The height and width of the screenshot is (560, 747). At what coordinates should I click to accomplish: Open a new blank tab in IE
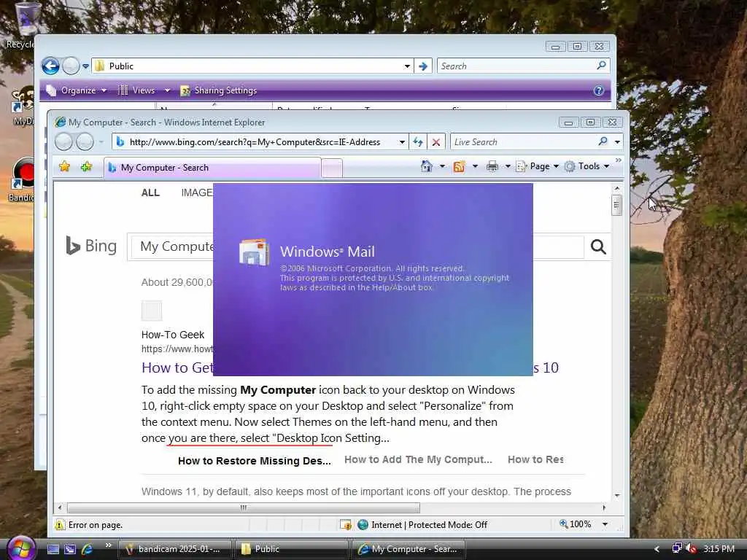tap(332, 168)
